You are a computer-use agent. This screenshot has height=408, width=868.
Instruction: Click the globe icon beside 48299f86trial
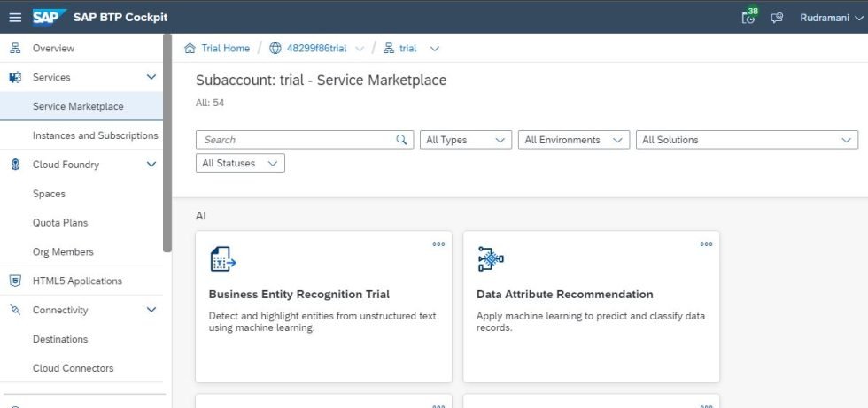275,48
